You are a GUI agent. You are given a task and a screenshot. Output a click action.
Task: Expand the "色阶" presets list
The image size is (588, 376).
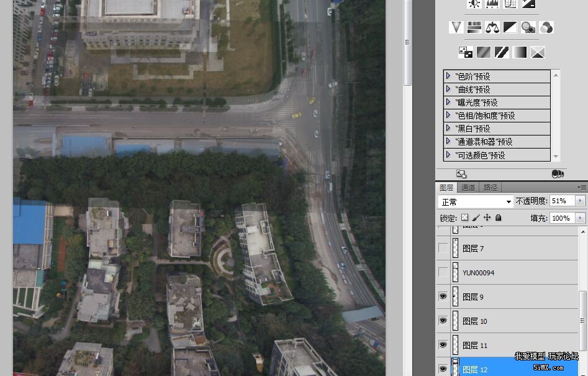(x=448, y=76)
